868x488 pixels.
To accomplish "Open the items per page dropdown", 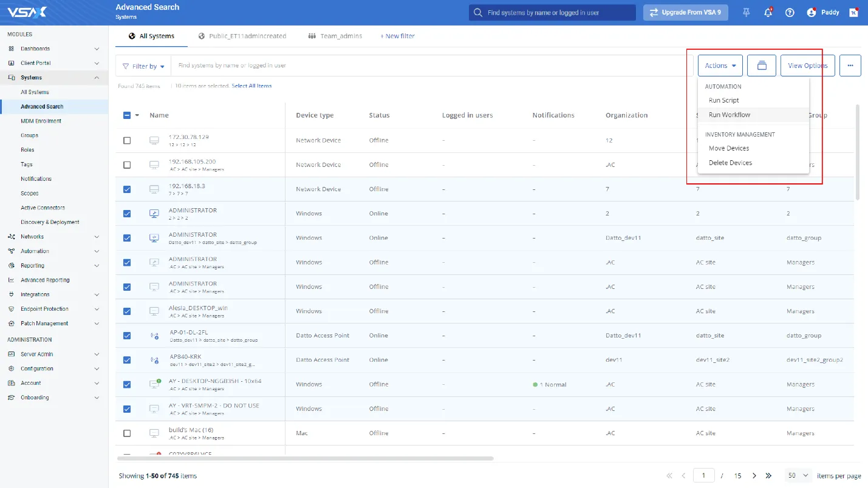I will point(798,476).
